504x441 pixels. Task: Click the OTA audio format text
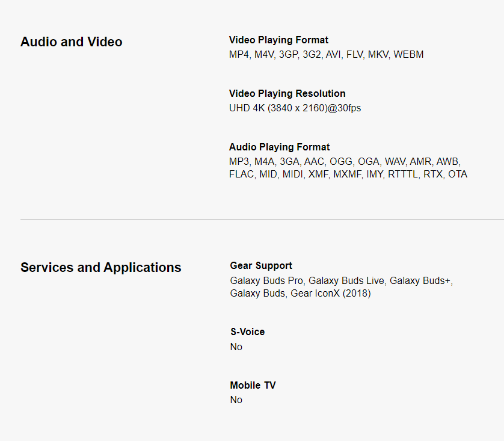click(x=457, y=174)
